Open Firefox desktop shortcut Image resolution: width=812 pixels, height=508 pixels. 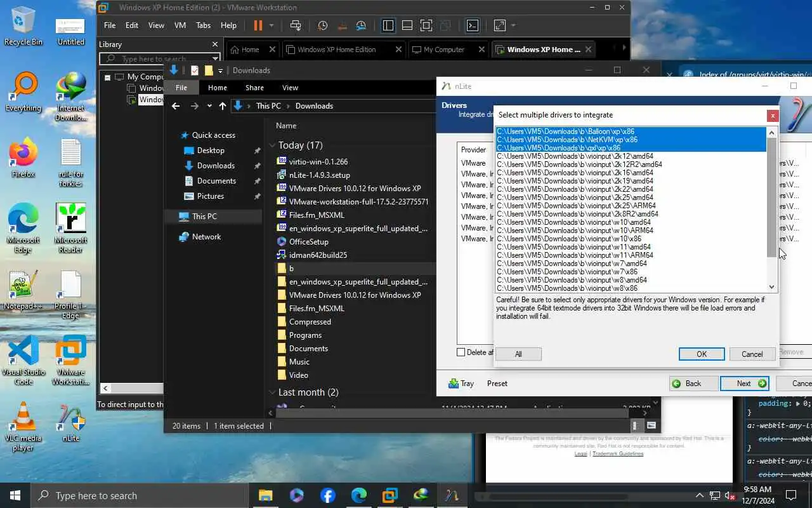[23, 158]
